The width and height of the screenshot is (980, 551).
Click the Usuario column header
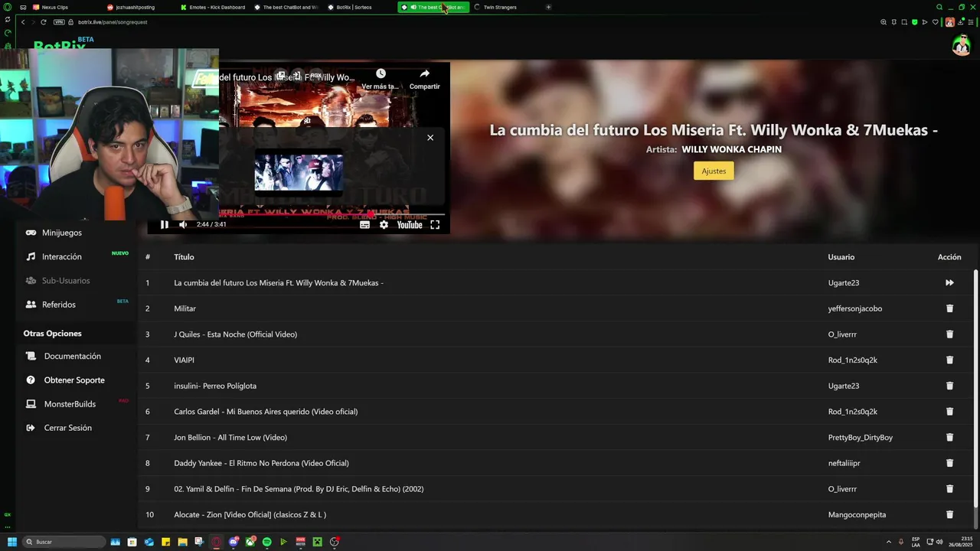tap(841, 257)
